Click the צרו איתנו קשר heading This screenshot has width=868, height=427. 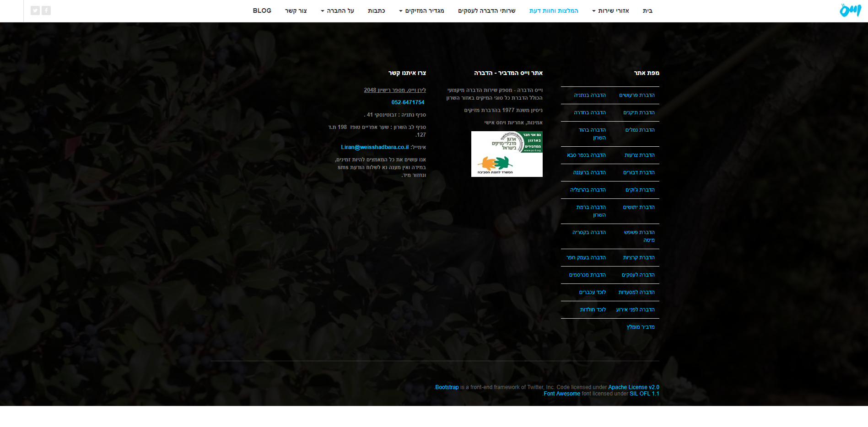407,73
